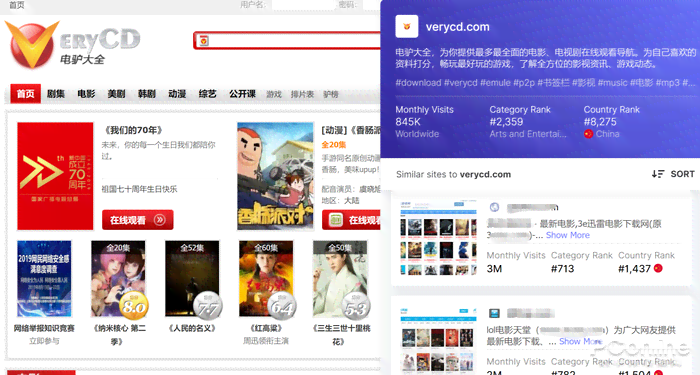
Task: Click the 3M monthly visits value
Action: click(x=494, y=269)
